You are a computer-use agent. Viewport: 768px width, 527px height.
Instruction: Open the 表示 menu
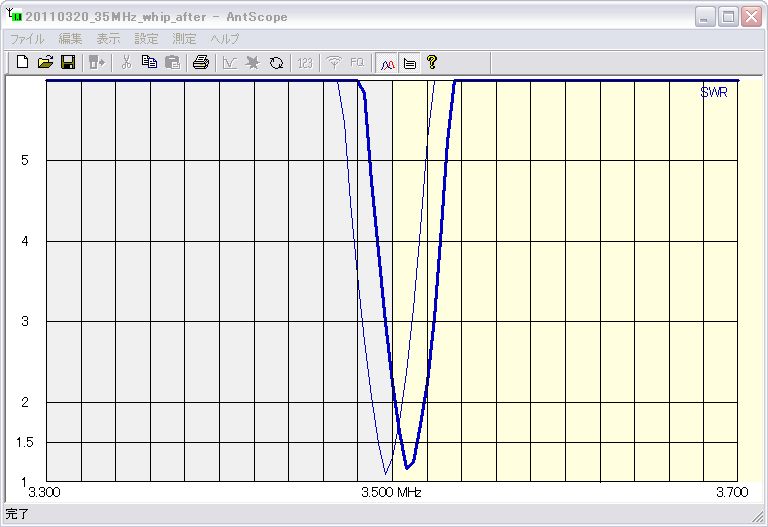(108, 39)
